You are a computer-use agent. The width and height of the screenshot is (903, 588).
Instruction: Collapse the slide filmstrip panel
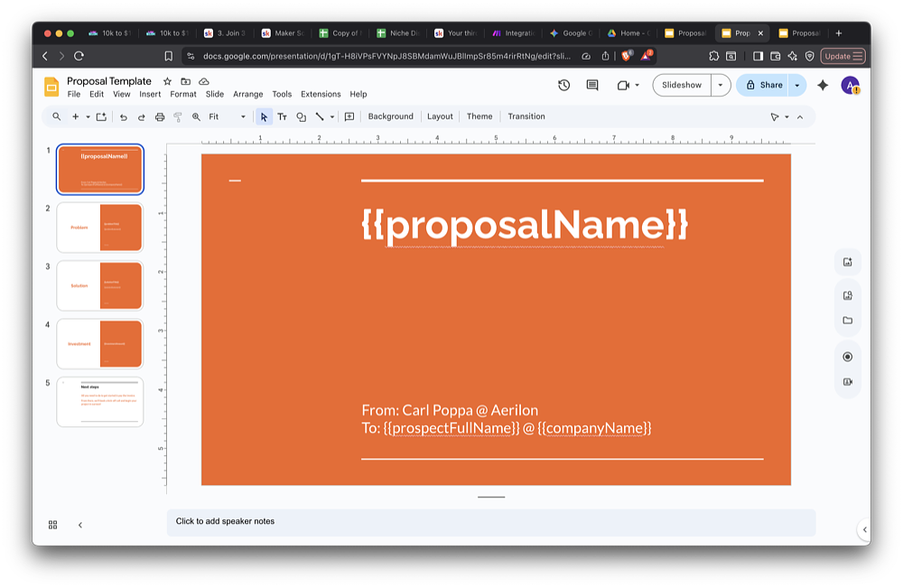click(79, 525)
